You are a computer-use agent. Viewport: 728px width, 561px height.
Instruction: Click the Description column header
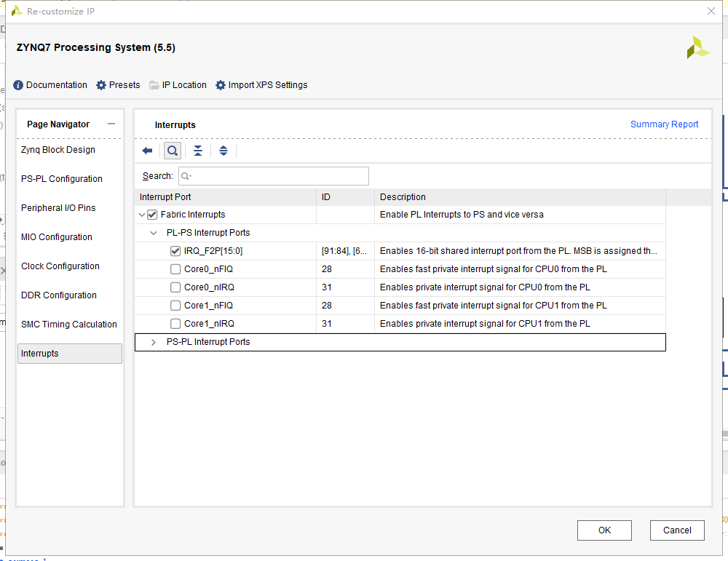[x=520, y=197]
